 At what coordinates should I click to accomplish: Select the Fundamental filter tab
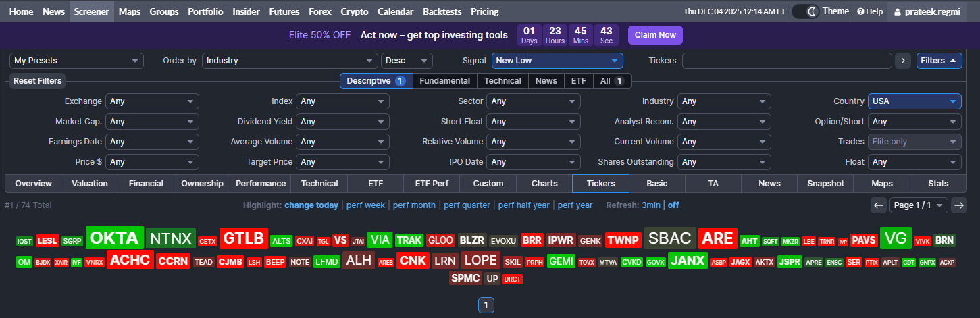[x=444, y=81]
